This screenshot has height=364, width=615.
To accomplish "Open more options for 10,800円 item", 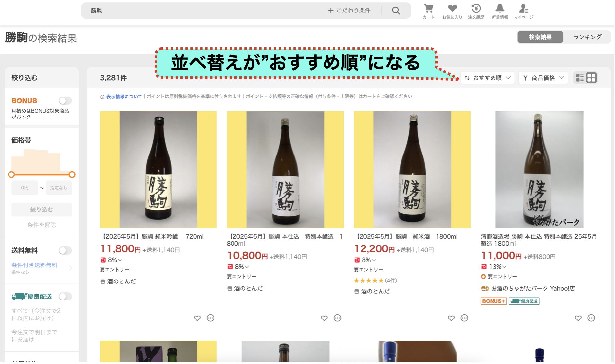I will pyautogui.click(x=337, y=318).
